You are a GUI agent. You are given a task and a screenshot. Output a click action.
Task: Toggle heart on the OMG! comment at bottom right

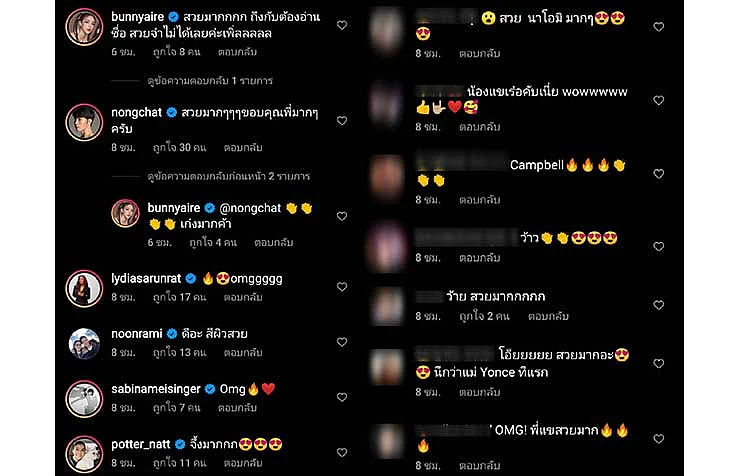659,439
